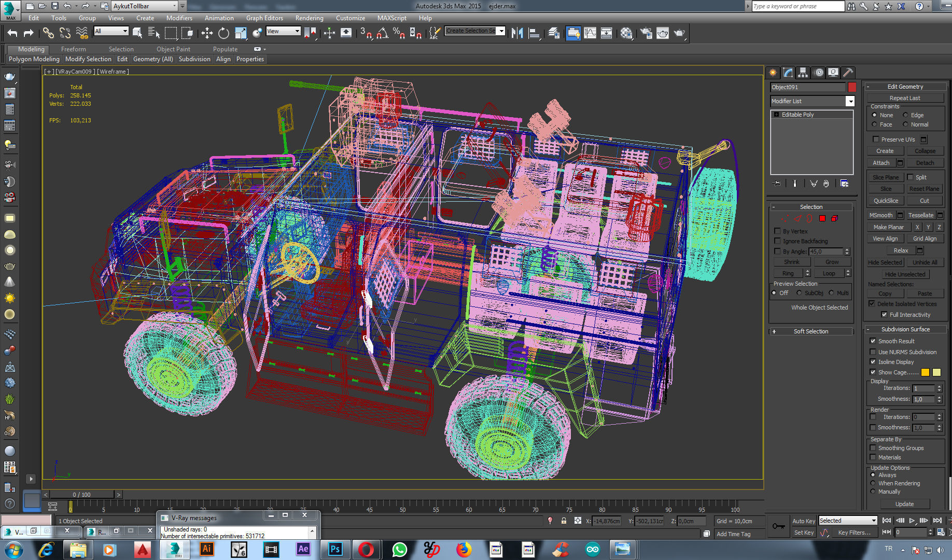Image resolution: width=952 pixels, height=560 pixels.
Task: Open the Rendering menu
Action: 309,18
